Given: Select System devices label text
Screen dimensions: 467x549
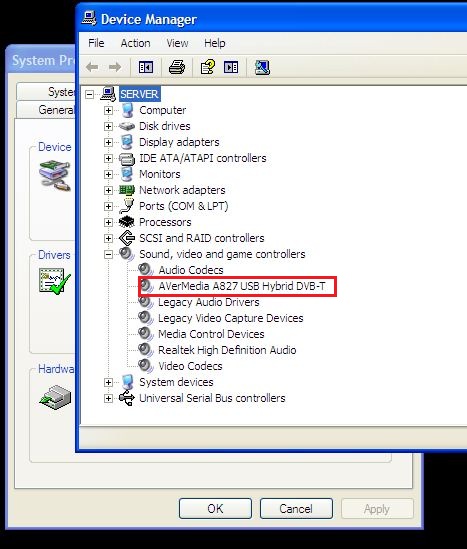Looking at the screenshot, I should (x=176, y=382).
